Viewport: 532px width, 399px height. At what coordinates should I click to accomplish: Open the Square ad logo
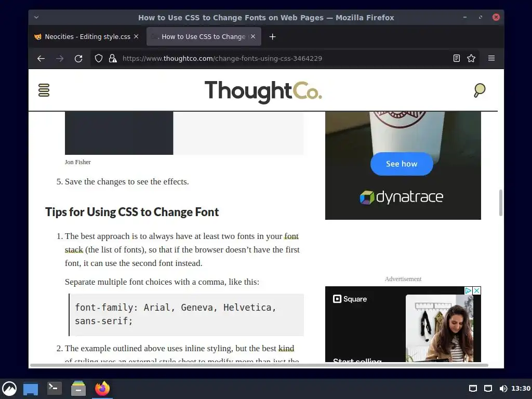(x=350, y=299)
